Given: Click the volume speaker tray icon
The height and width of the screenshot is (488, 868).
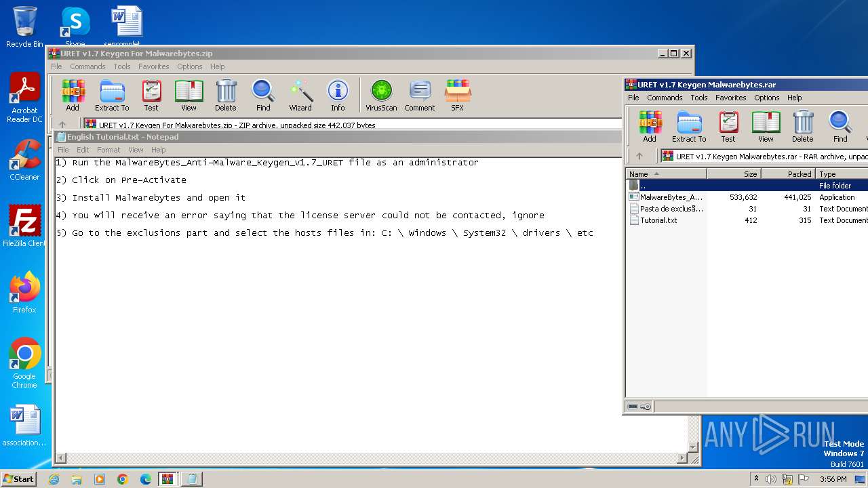Looking at the screenshot, I should pyautogui.click(x=770, y=479).
